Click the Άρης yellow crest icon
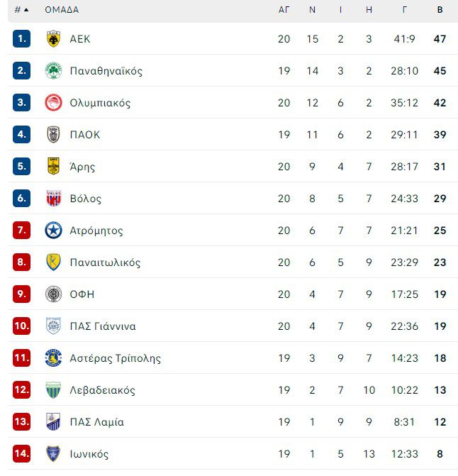 [53, 167]
